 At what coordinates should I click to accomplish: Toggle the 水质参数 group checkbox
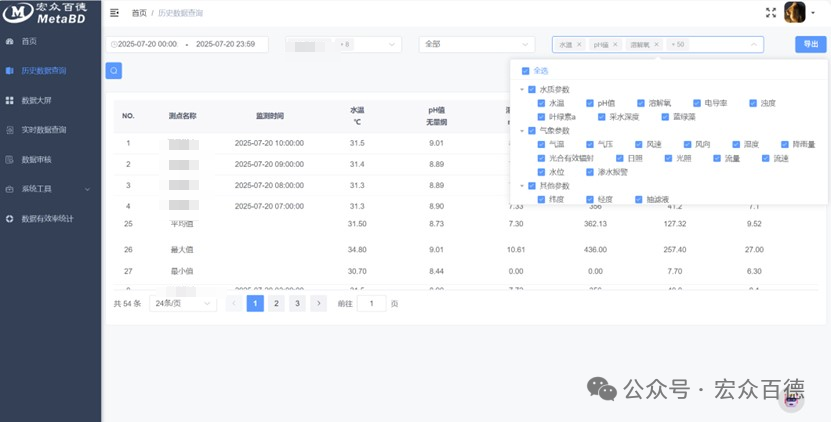(532, 90)
